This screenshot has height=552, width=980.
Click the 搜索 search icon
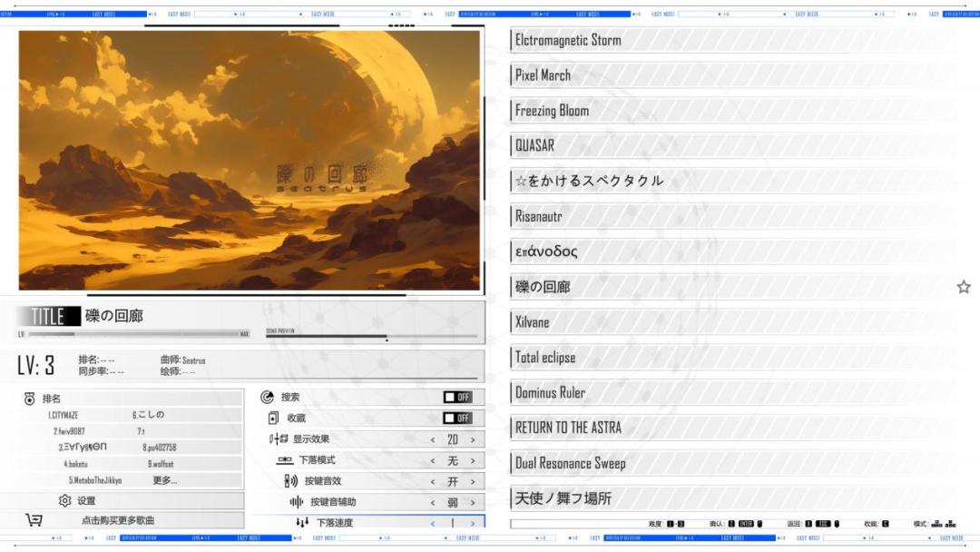coord(267,397)
